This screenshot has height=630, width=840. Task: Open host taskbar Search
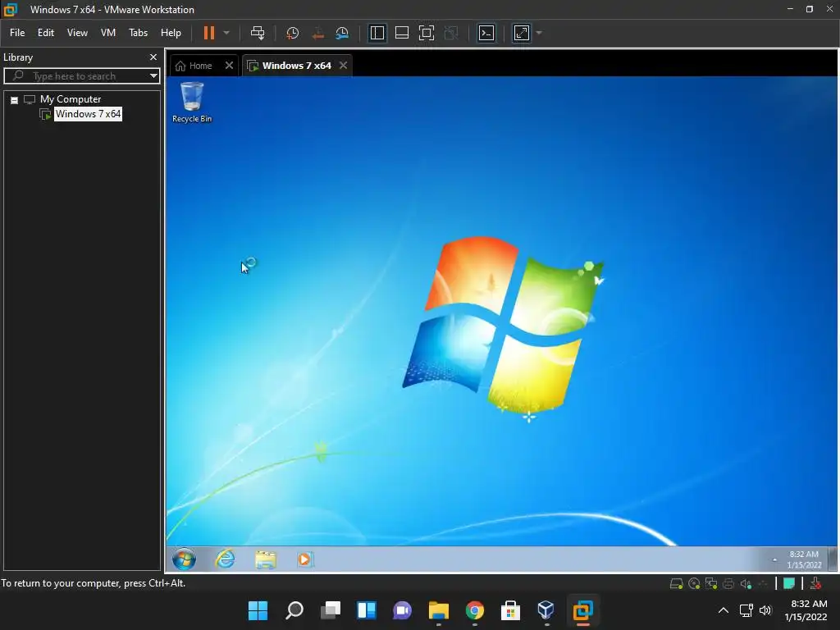(294, 609)
